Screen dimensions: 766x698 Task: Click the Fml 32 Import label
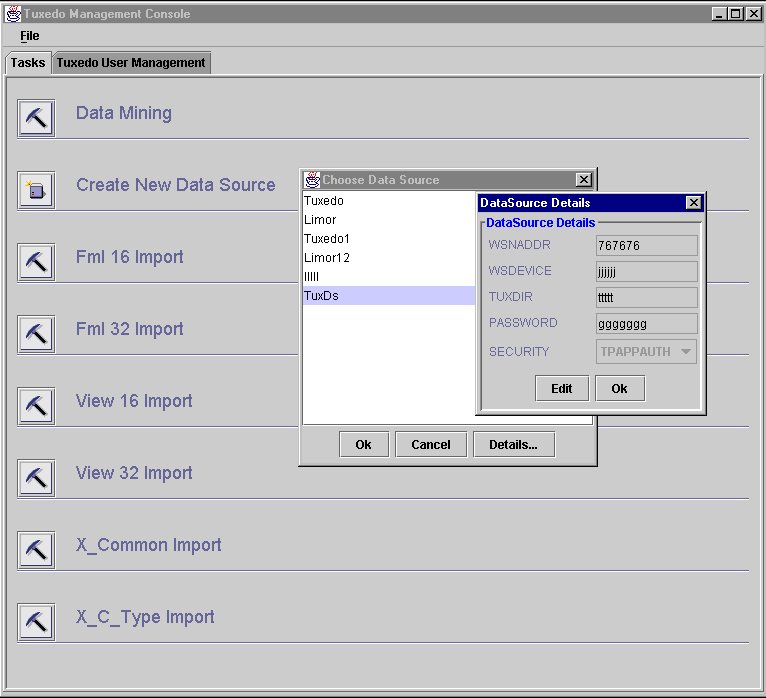point(129,329)
